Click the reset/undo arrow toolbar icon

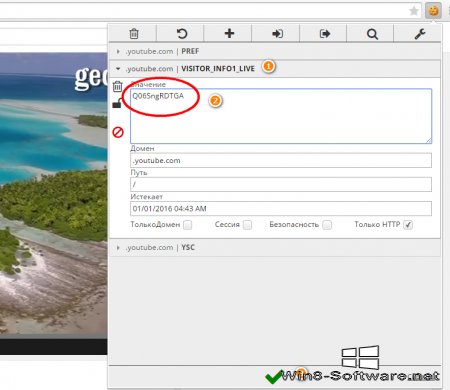pyautogui.click(x=182, y=34)
